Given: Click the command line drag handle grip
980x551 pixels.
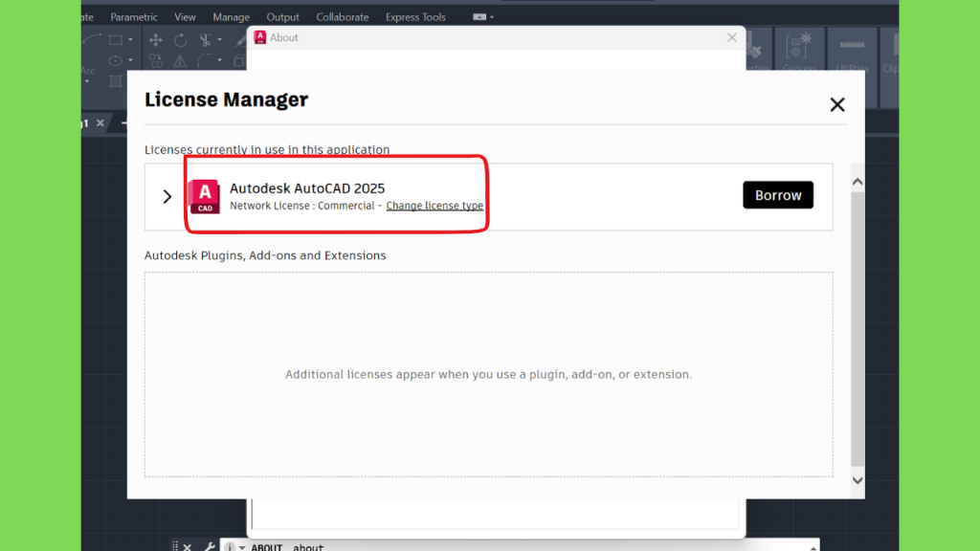Looking at the screenshot, I should pyautogui.click(x=175, y=546).
